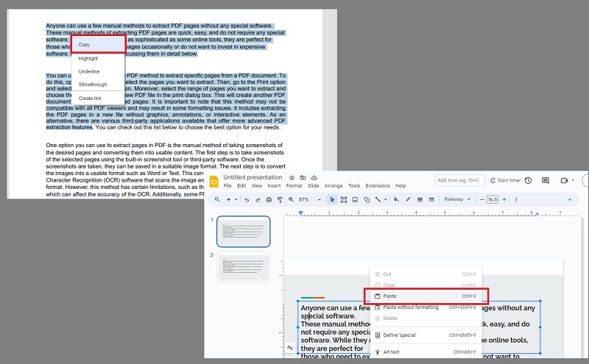Viewport: 589px width, 364px height.
Task: Click the search menus magnifier icon
Action: 217,199
